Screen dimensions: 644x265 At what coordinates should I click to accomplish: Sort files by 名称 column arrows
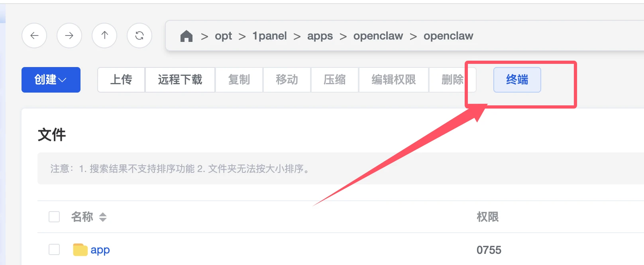(x=103, y=217)
